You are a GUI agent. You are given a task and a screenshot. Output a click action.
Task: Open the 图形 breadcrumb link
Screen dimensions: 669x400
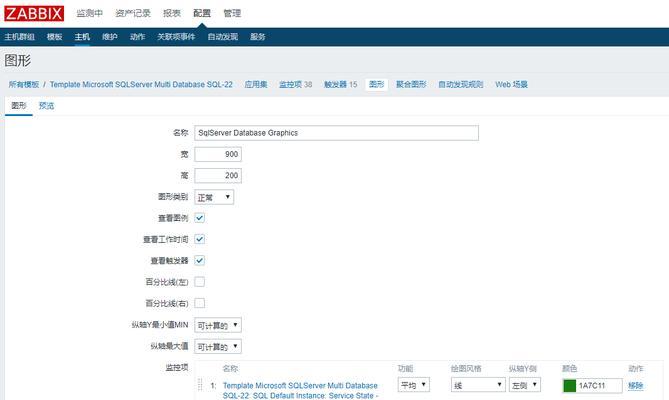(x=377, y=84)
